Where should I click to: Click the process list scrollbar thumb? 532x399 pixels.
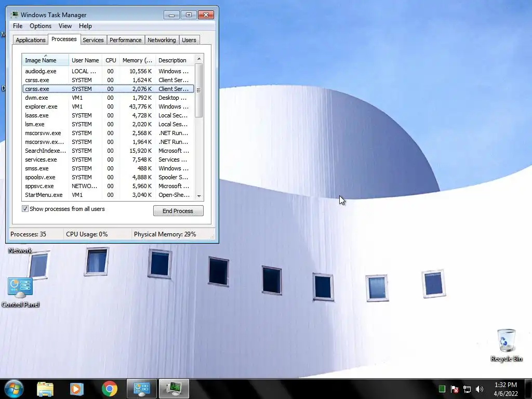coord(199,90)
